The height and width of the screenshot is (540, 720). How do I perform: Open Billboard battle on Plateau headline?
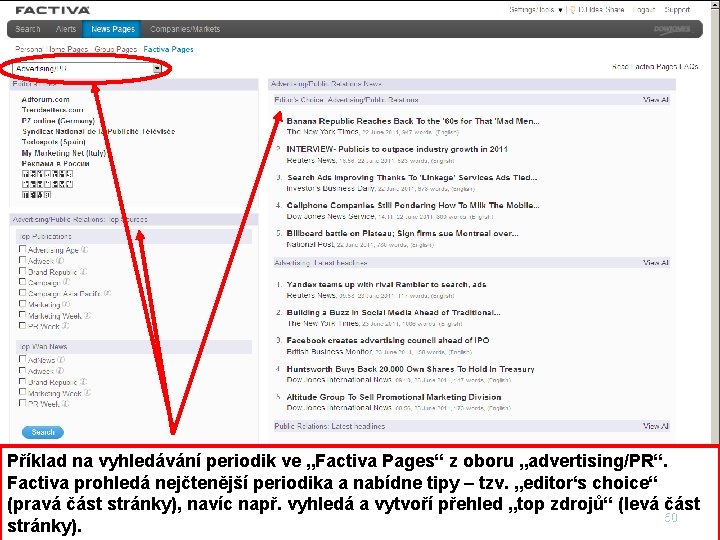[x=402, y=233]
